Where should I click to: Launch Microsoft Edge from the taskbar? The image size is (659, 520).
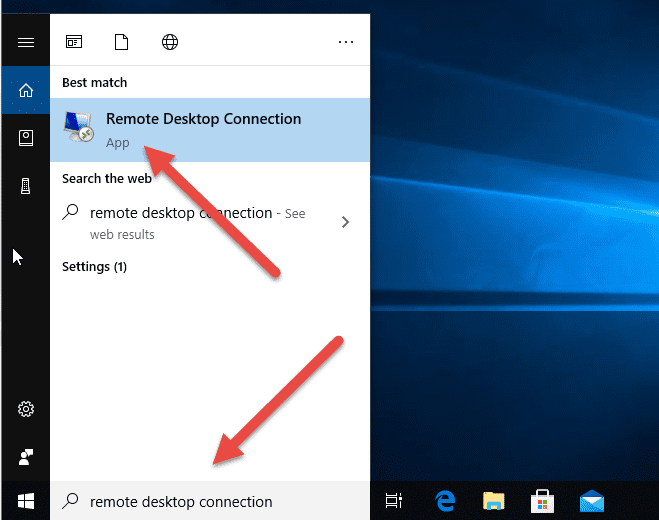tap(445, 501)
